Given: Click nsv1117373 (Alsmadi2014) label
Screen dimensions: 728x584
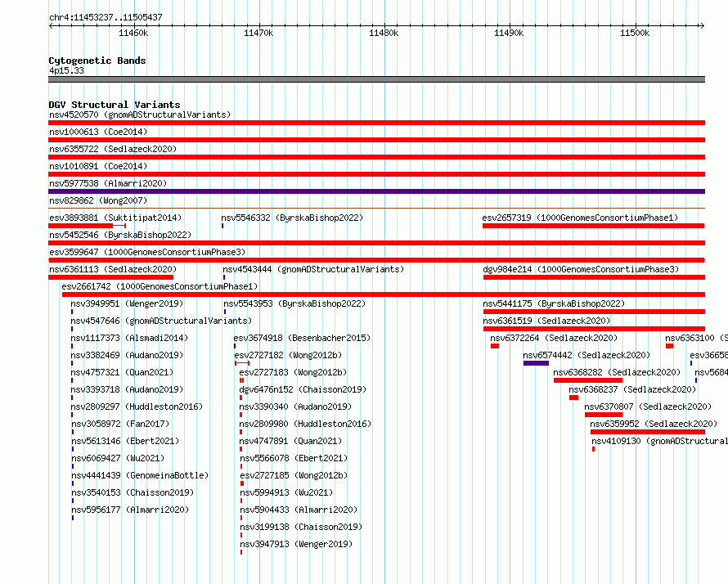Looking at the screenshot, I should (129, 338).
